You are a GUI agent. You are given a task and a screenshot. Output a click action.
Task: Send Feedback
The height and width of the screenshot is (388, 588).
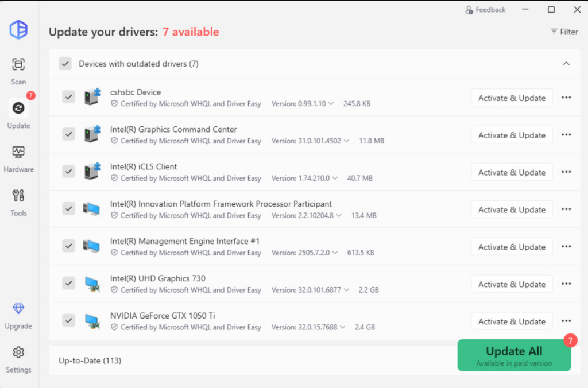click(x=485, y=9)
